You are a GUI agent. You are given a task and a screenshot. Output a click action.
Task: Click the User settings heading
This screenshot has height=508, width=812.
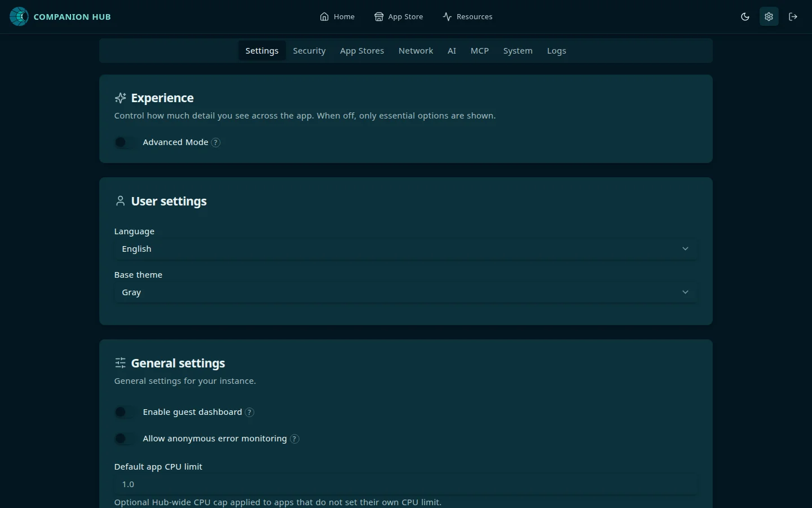click(169, 202)
